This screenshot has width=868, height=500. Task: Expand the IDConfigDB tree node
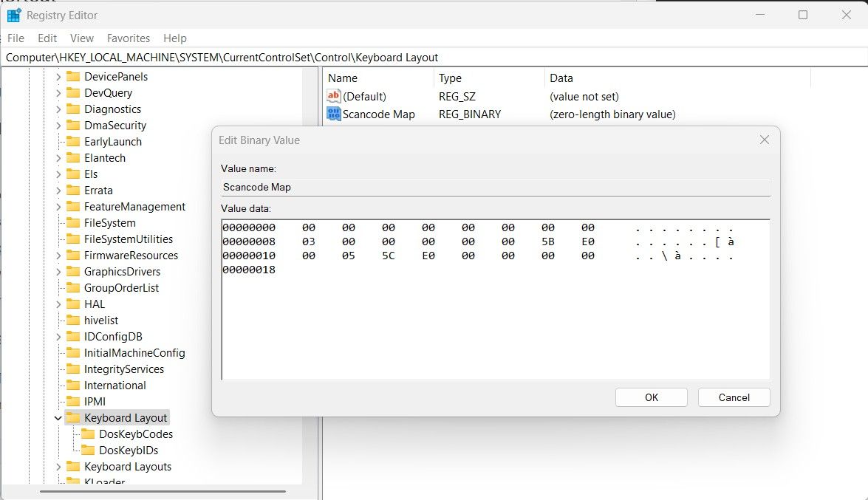(58, 337)
